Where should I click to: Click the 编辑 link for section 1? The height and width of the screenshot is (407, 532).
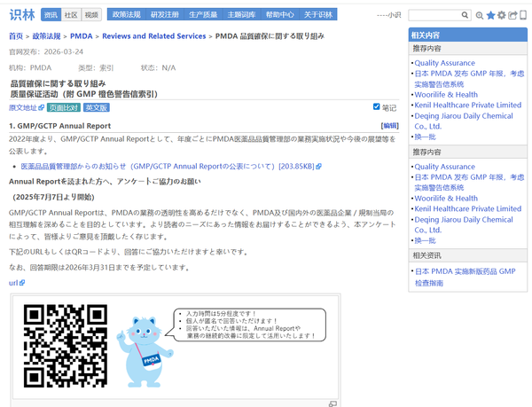pos(389,126)
